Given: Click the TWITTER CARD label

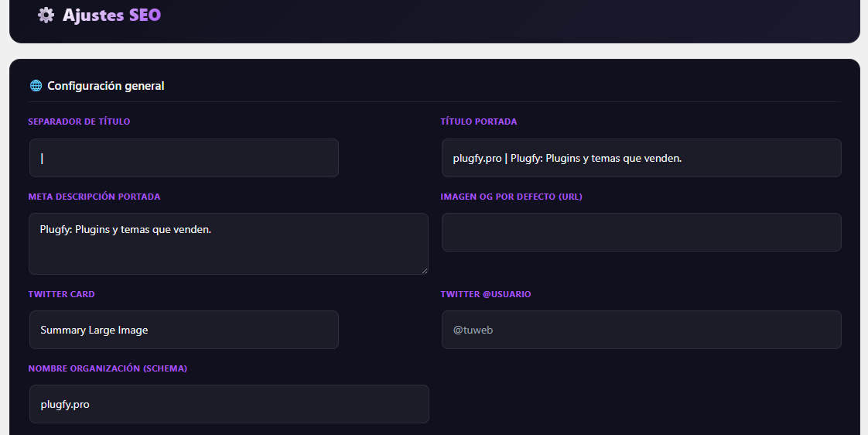Looking at the screenshot, I should [61, 294].
